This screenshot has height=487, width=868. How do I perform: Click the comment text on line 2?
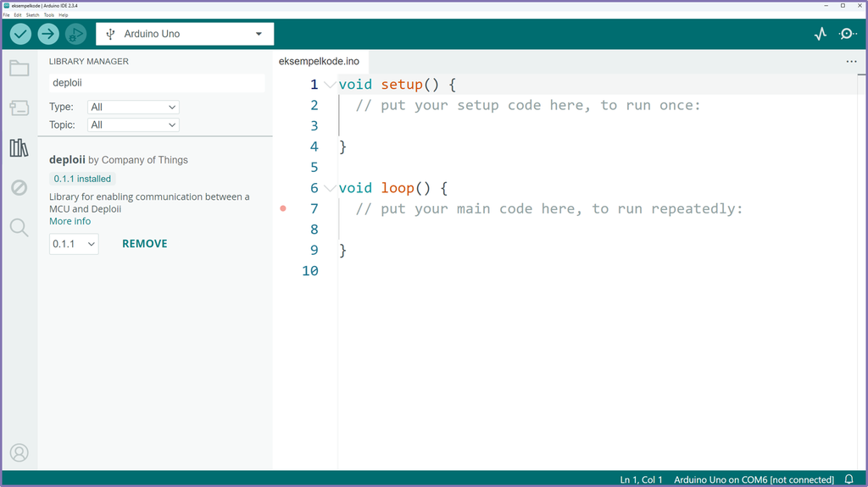(x=528, y=105)
